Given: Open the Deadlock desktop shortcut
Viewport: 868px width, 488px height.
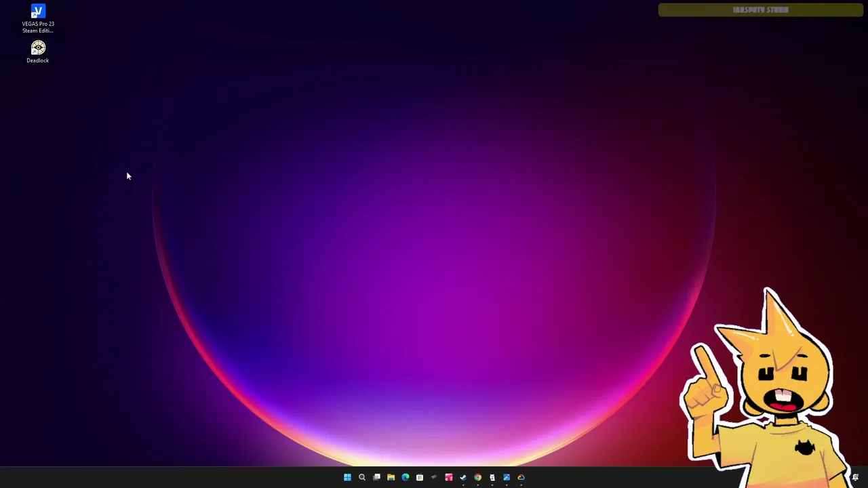Looking at the screenshot, I should 38,52.
